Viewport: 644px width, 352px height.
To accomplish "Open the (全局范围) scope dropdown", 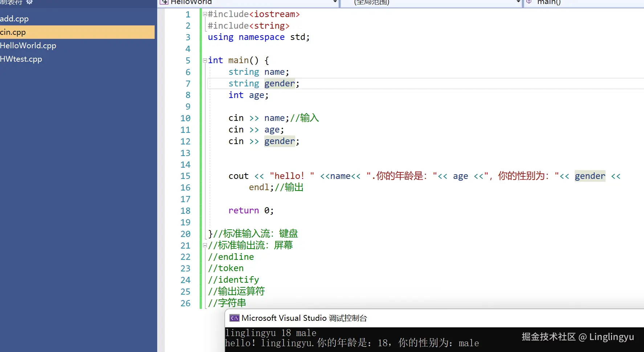I will [517, 2].
